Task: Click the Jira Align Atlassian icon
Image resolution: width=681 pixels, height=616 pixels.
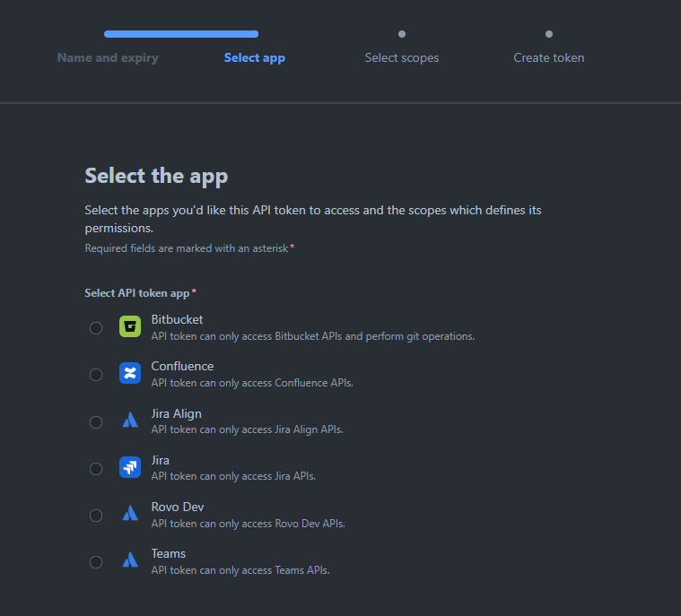Action: click(x=130, y=420)
